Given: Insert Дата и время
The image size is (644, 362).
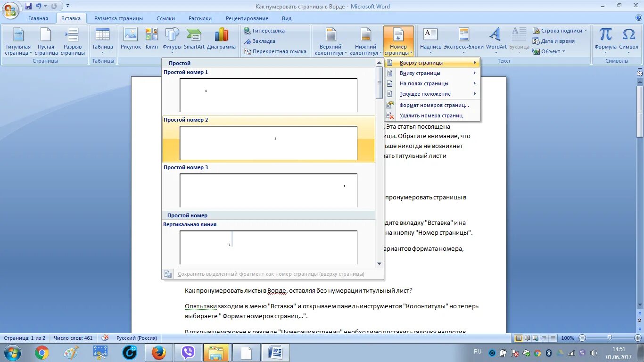Looking at the screenshot, I should pyautogui.click(x=554, y=41).
